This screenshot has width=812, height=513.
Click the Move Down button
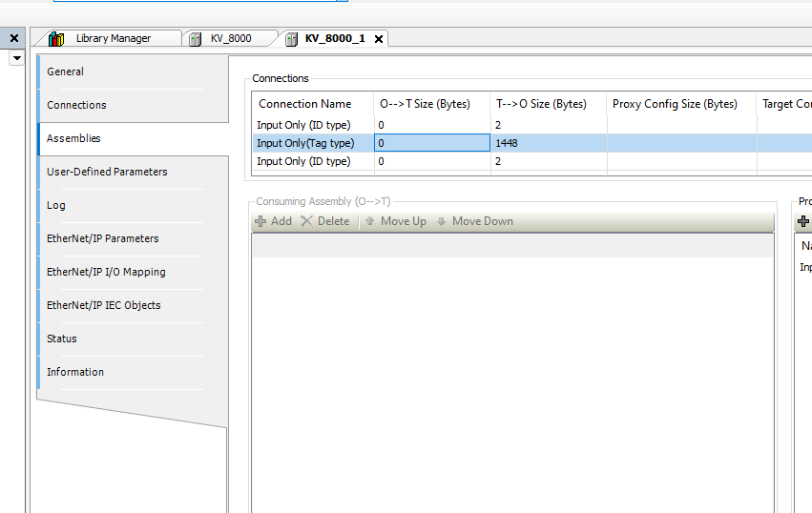475,221
